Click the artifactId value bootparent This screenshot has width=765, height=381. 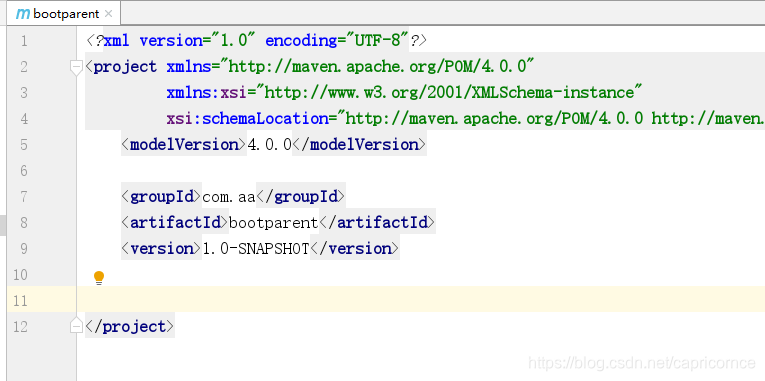(x=273, y=222)
